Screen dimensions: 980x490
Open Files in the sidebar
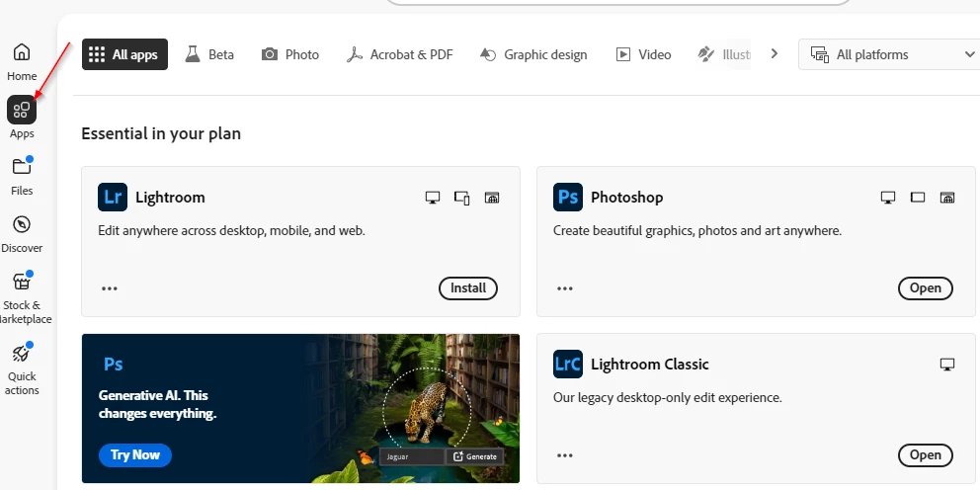click(x=22, y=177)
